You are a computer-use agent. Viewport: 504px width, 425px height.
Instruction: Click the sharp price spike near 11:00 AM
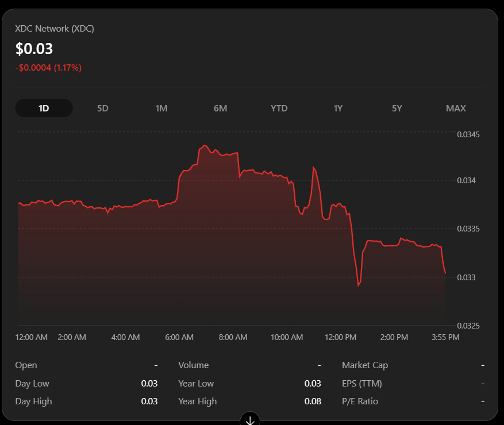[313, 167]
